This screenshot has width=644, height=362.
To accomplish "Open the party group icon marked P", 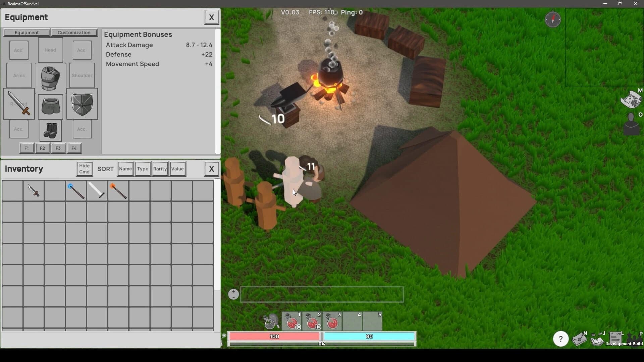I will [x=634, y=338].
